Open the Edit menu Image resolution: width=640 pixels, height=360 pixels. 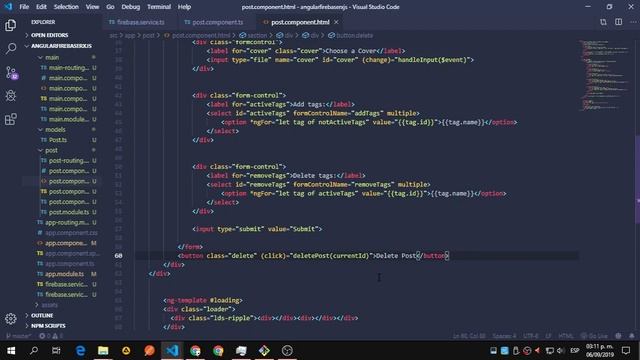click(x=41, y=7)
